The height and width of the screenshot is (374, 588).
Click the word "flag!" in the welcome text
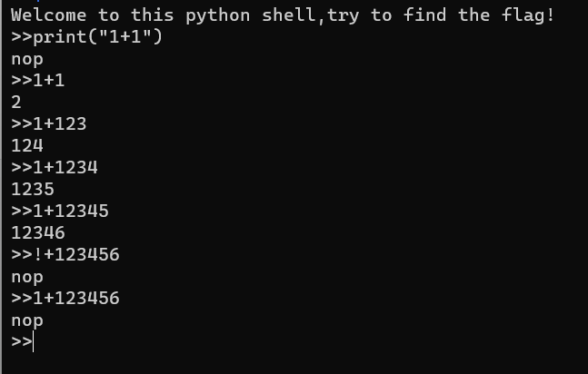tap(527, 15)
